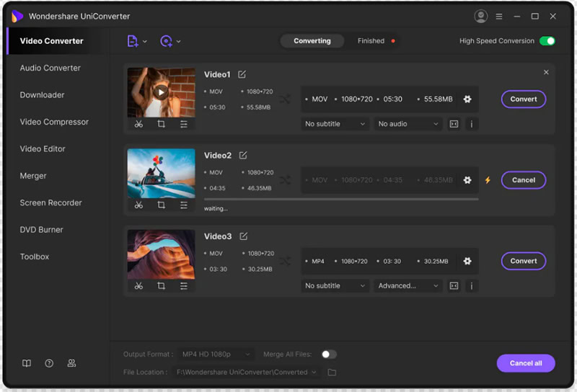This screenshot has height=392, width=577.
Task: Show Video1 info icon
Action: pyautogui.click(x=472, y=124)
